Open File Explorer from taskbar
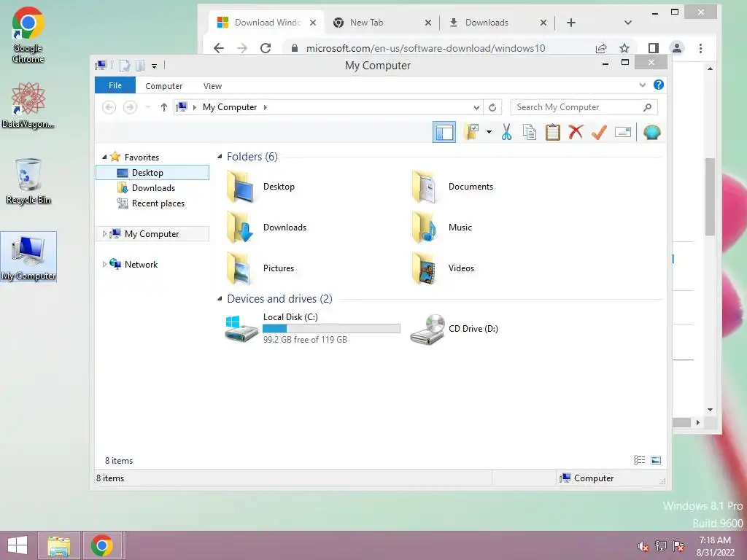This screenshot has height=560, width=747. pyautogui.click(x=59, y=545)
